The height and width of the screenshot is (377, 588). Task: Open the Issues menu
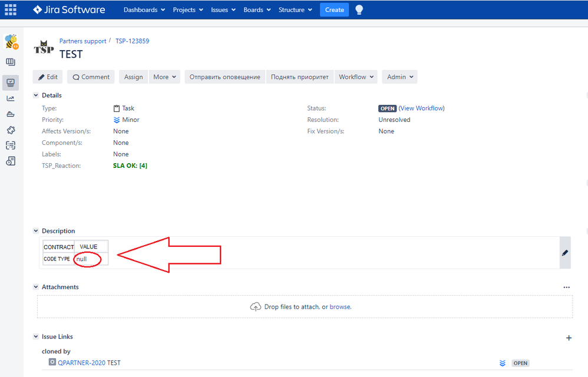223,10
